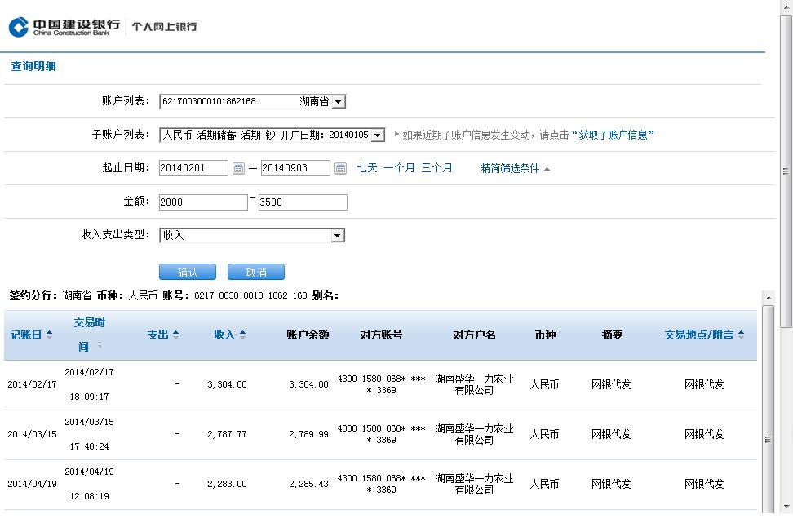Open the start date calendar picker

[238, 168]
